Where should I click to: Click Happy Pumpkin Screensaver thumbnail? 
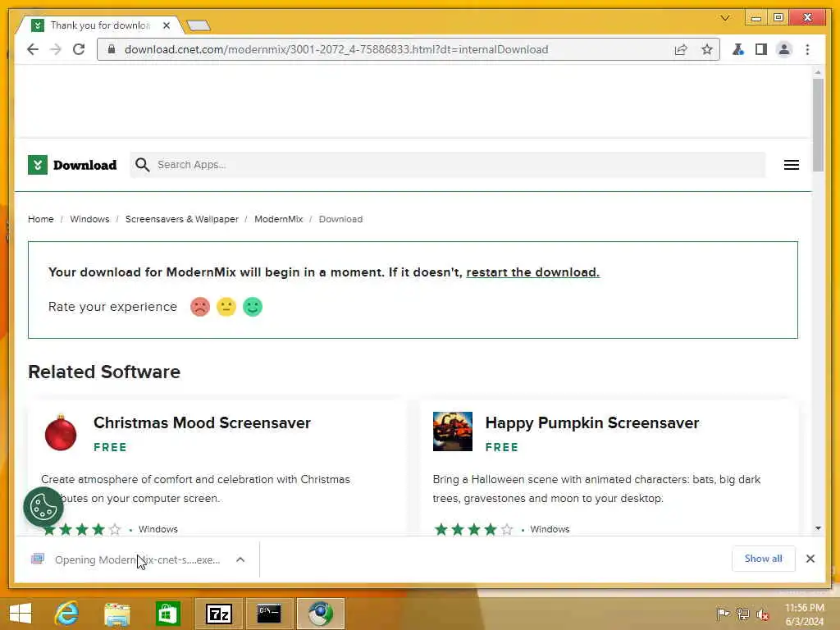tap(453, 431)
